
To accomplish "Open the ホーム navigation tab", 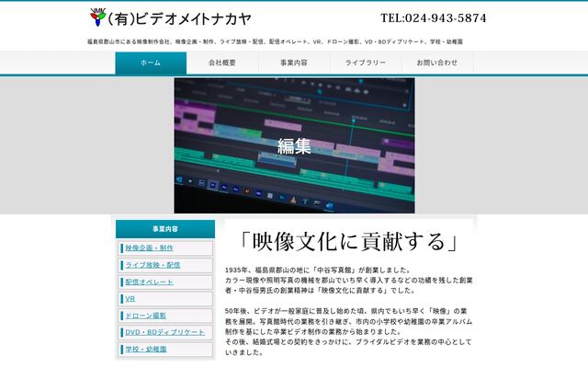I will click(x=151, y=63).
